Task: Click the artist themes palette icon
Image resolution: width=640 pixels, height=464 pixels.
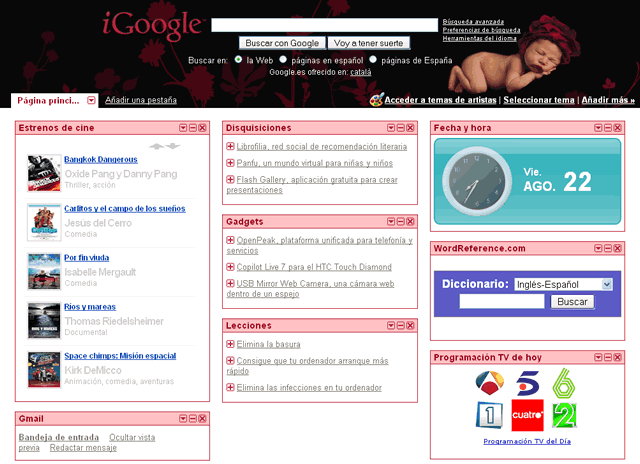Action: point(376,100)
